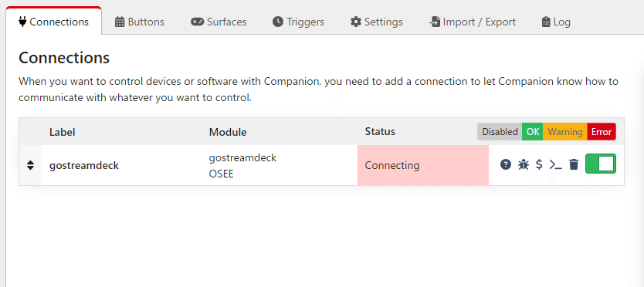Click the reorder arrows beside gostreamdeck

[x=30, y=165]
